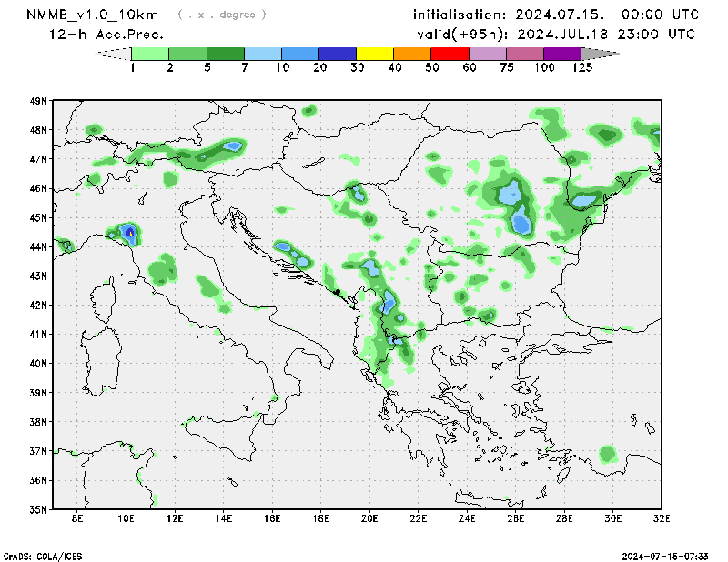Image resolution: width=728 pixels, height=562 pixels.
Task: Click the isolated green rain patch near 30E 37N
Action: click(607, 453)
